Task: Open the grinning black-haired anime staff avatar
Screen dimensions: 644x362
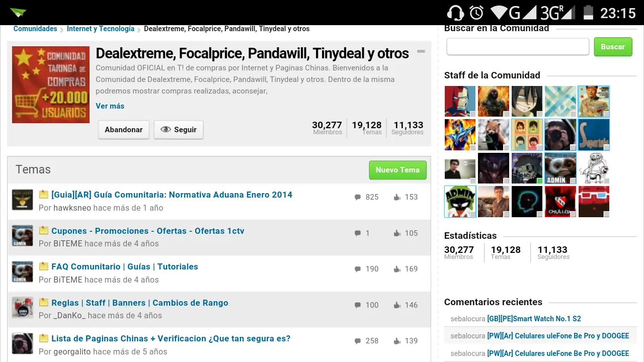Action: tap(527, 101)
